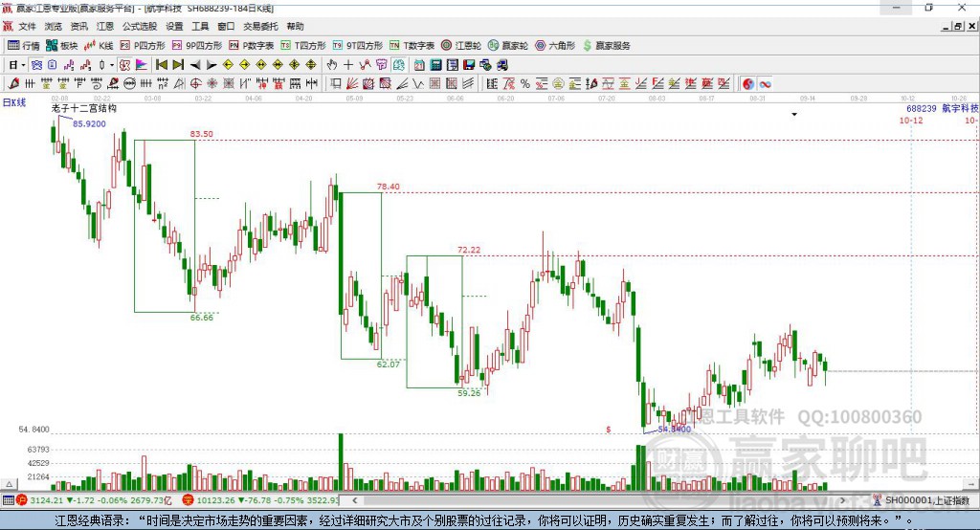Click the 沪 Shanghai index badge
Screen dimensions: 980x530
point(22,500)
